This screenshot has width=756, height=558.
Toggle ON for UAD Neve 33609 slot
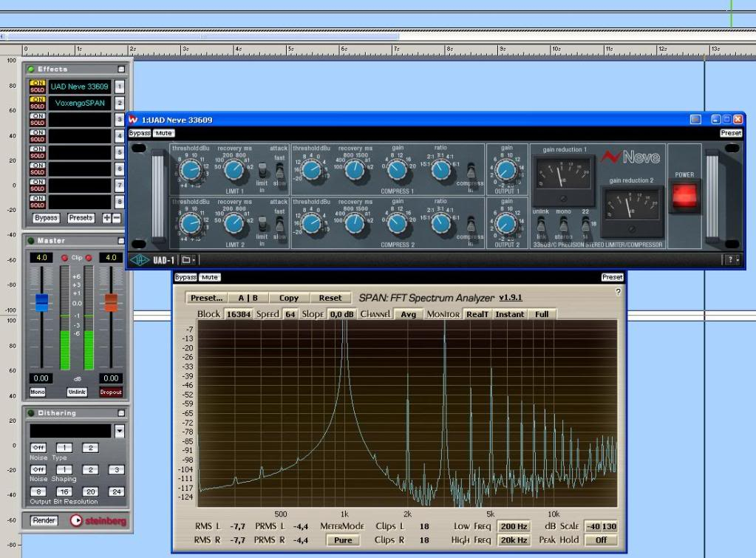pyautogui.click(x=37, y=83)
